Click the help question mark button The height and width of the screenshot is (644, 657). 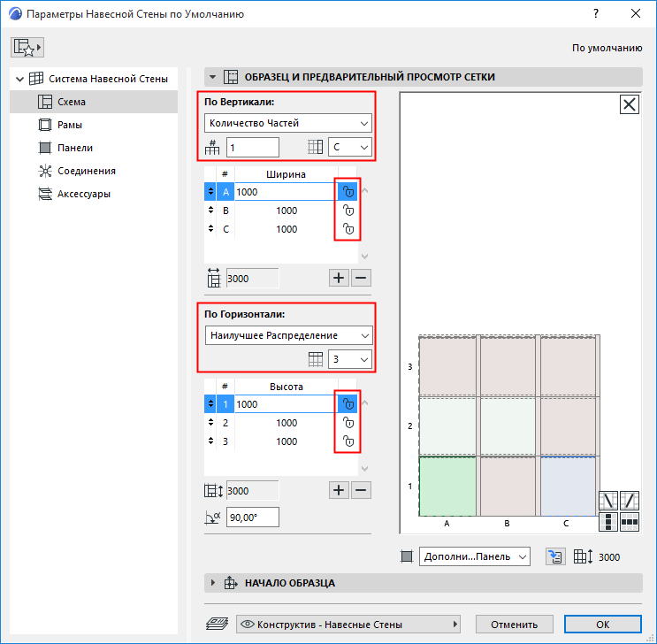[x=596, y=14]
